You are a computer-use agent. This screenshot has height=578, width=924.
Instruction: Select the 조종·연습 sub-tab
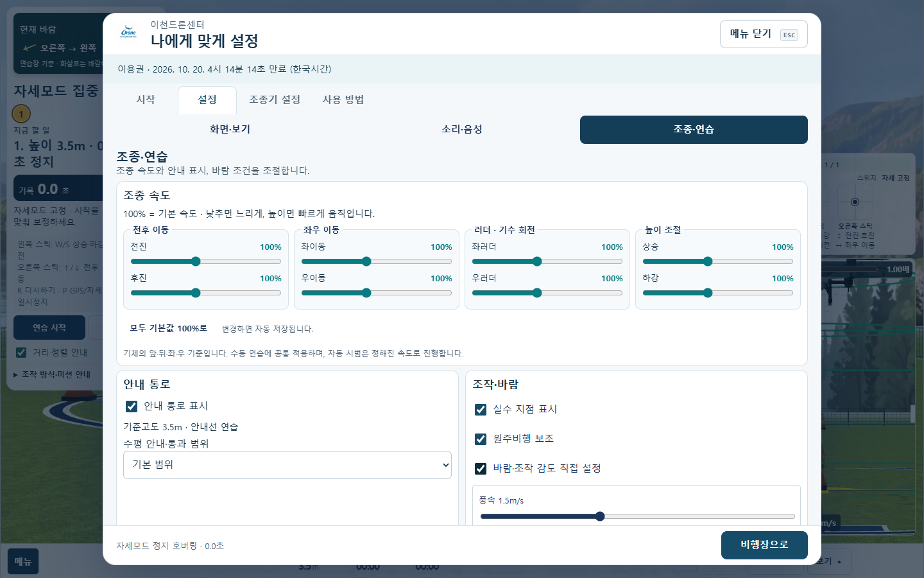[694, 129]
